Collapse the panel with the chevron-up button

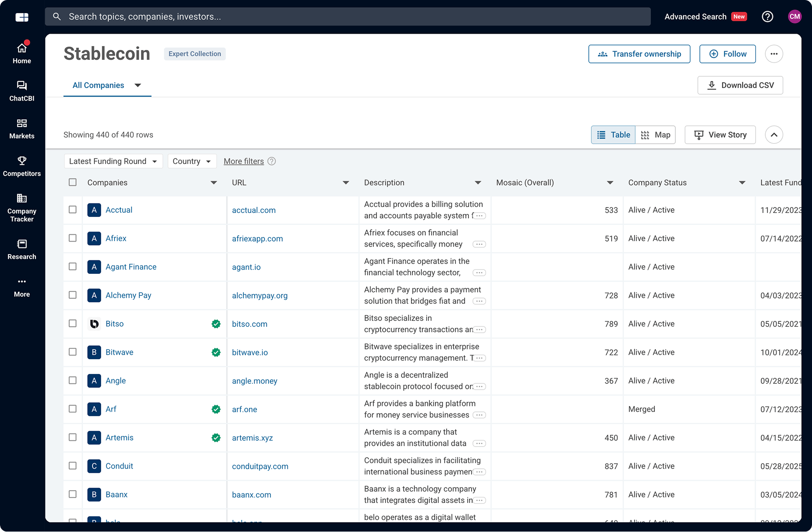pos(774,135)
